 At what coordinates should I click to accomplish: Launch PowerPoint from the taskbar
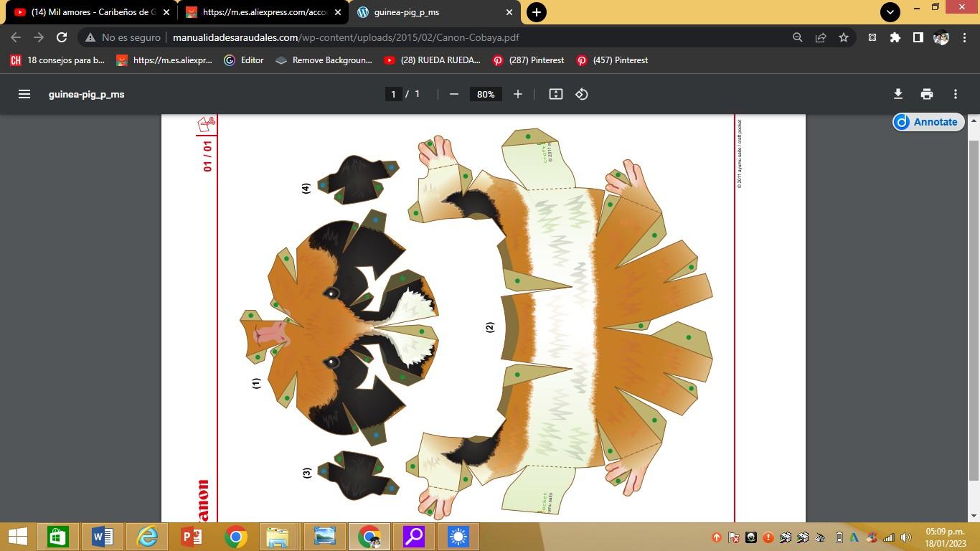pos(192,537)
